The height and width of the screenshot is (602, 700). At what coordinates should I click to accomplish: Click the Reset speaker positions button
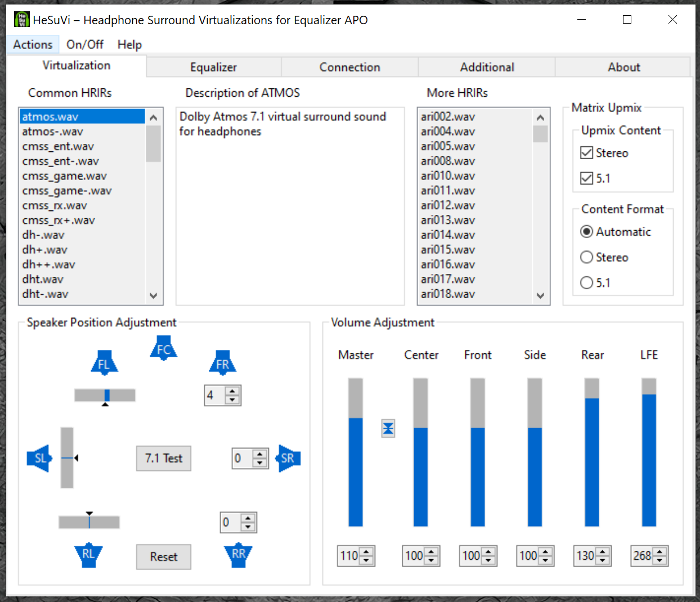(164, 557)
